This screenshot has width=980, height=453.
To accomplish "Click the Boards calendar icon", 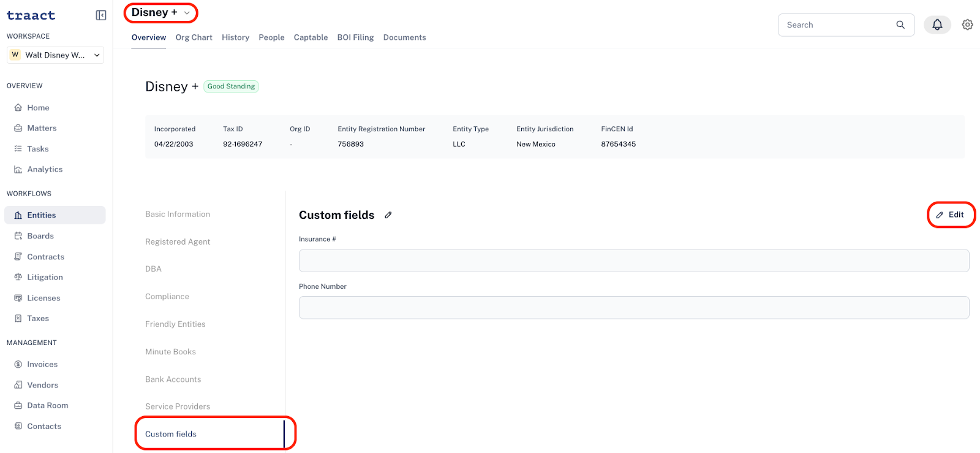I will (18, 236).
